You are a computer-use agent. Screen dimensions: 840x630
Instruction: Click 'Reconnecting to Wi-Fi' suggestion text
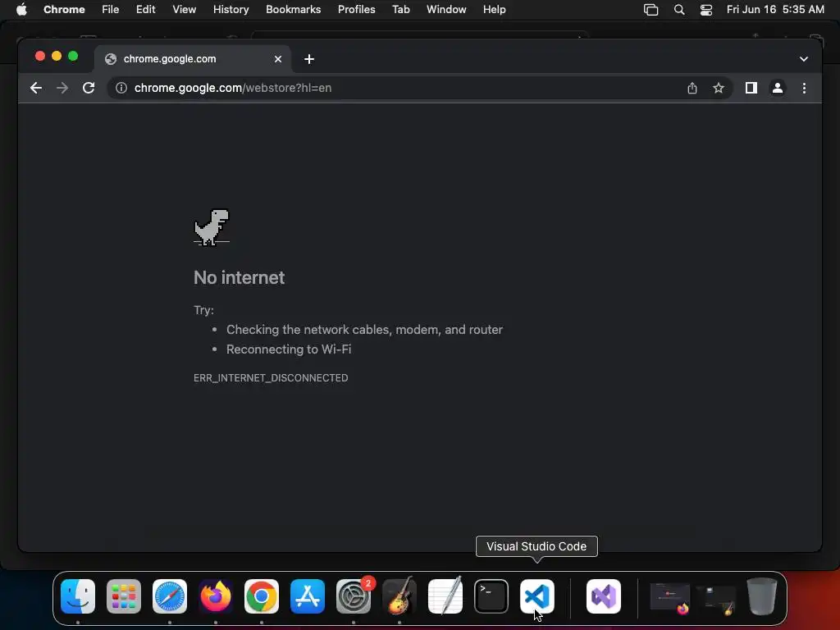click(289, 349)
